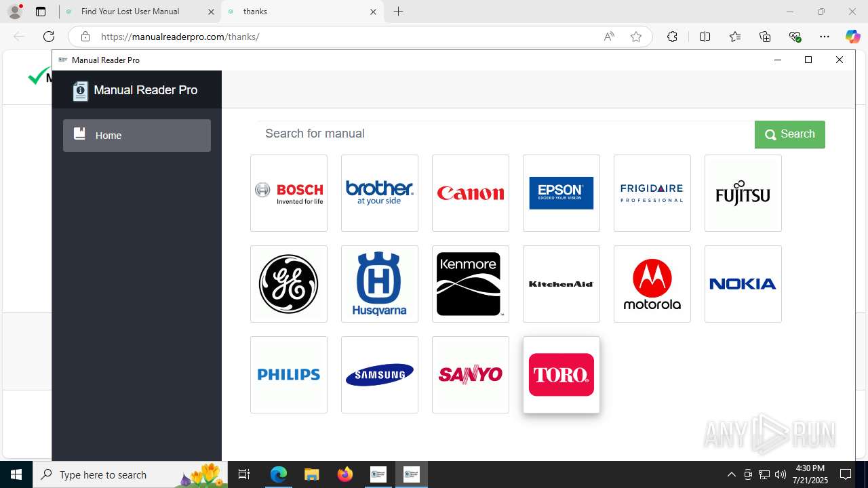Open the Edge profile avatar
Image resolution: width=868 pixels, height=488 pixels.
[14, 12]
